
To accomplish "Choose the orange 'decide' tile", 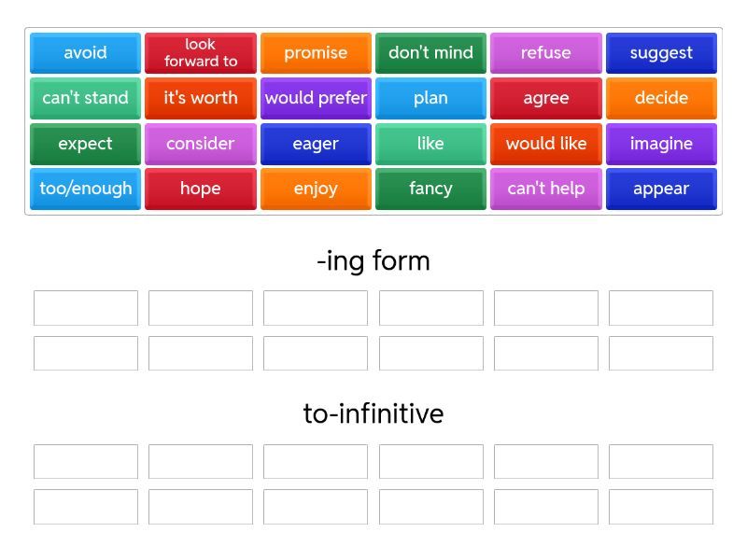I will 661,98.
